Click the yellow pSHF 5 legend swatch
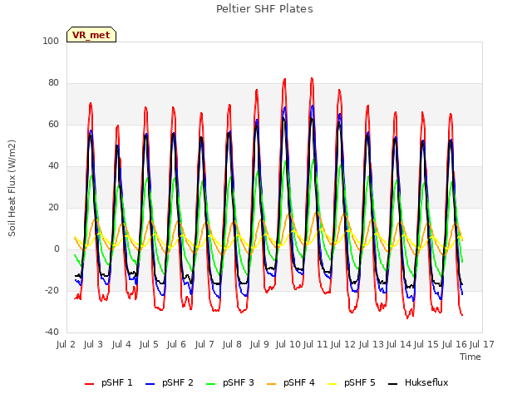This screenshot has height=399, width=532. (x=332, y=384)
